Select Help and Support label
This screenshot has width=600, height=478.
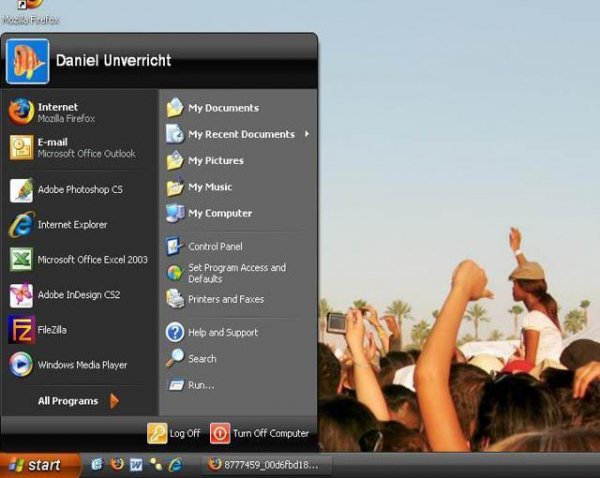(x=223, y=333)
